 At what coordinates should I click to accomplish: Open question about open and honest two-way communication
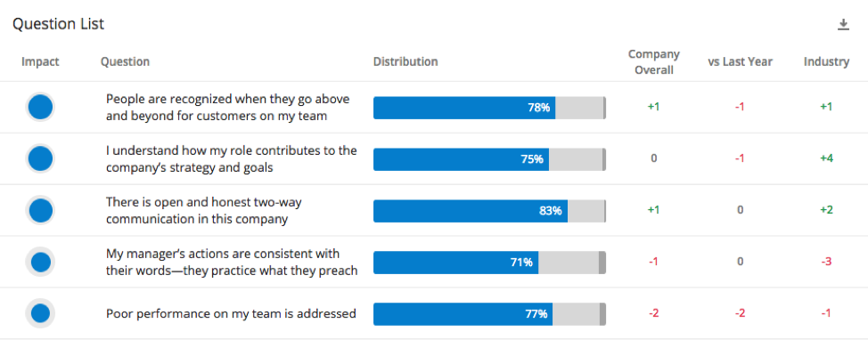pos(204,211)
